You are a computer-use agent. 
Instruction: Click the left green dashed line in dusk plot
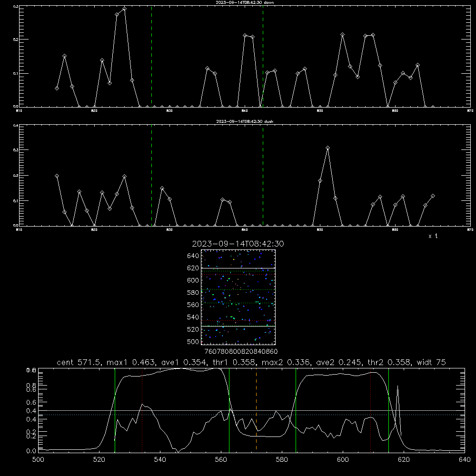[x=151, y=175]
